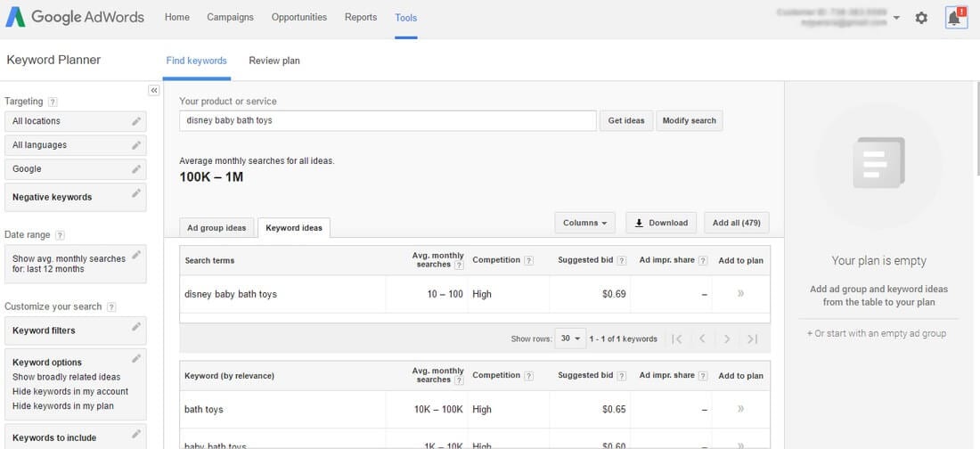Screen dimensions: 980x449
Task: Edit Negative keywords pencil icon
Action: (x=136, y=193)
